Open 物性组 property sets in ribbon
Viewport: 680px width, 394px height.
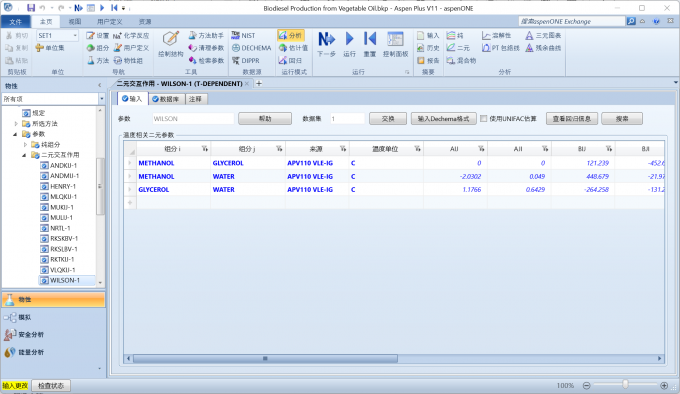point(128,61)
